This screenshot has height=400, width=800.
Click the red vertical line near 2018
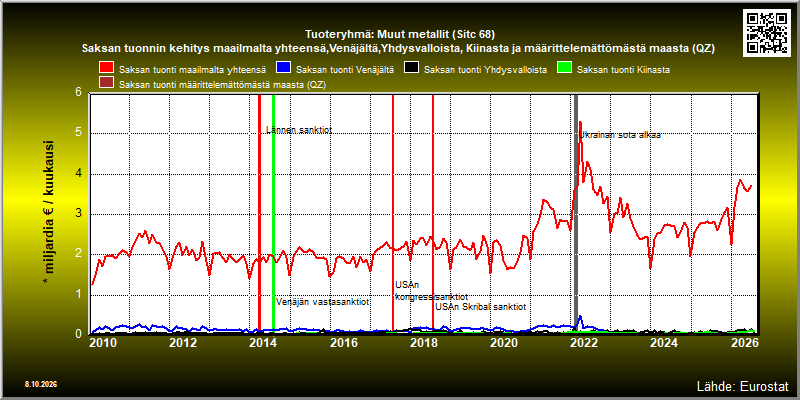tap(433, 213)
